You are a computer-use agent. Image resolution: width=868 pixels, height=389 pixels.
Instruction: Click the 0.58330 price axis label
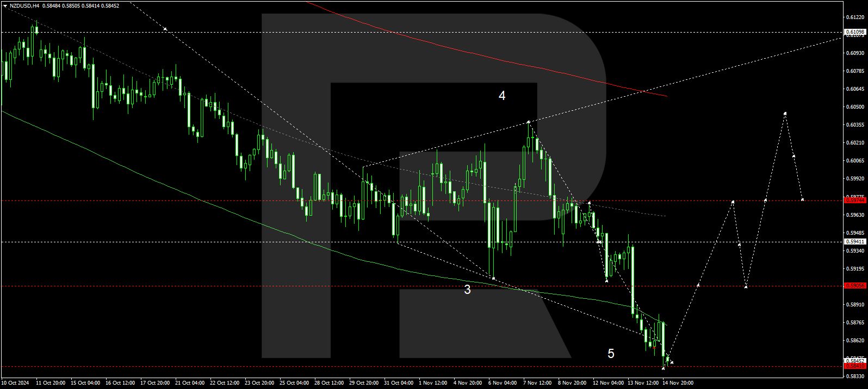click(855, 376)
